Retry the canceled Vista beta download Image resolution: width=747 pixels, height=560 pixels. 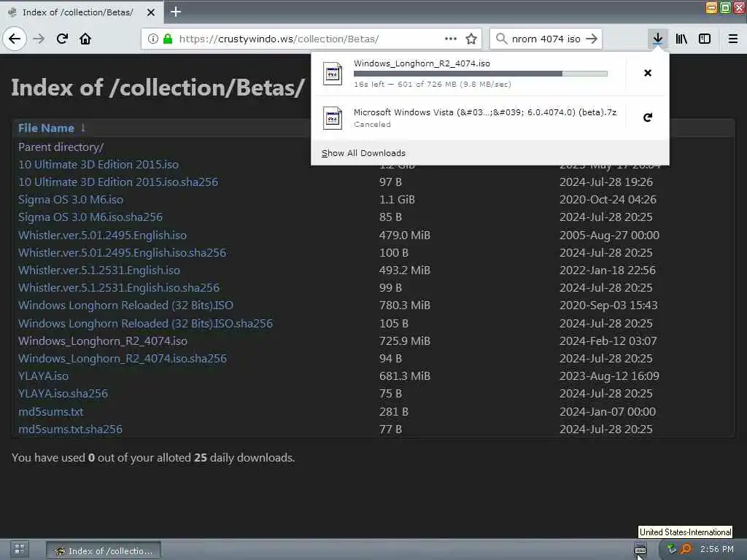(648, 117)
